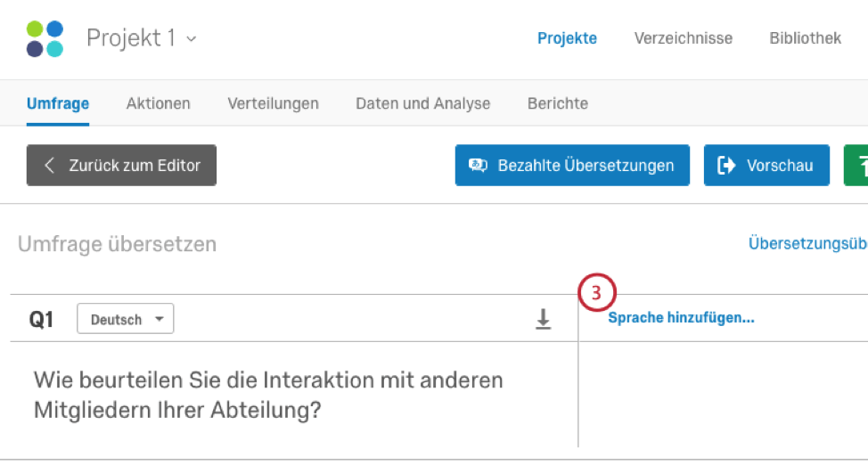The image size is (868, 465).
Task: Click the red step 3 circle marker
Action: click(x=597, y=293)
